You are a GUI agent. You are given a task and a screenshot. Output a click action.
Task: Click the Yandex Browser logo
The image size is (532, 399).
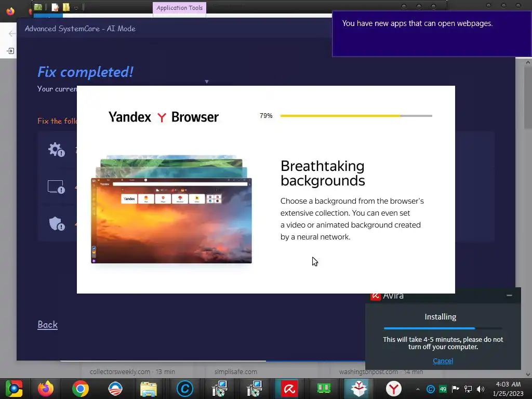163,117
